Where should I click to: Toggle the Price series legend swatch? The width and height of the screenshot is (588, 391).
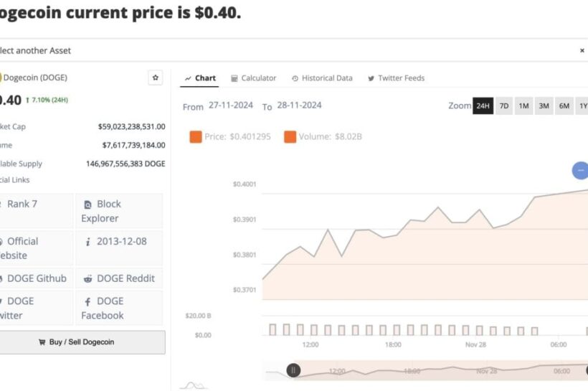196,136
